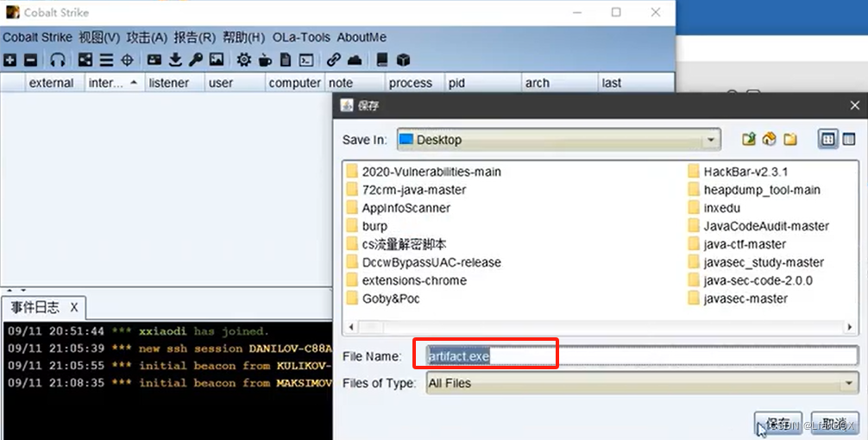This screenshot has width=868, height=440.
Task: Switch to the pivot graph view icon
Action: [85, 60]
